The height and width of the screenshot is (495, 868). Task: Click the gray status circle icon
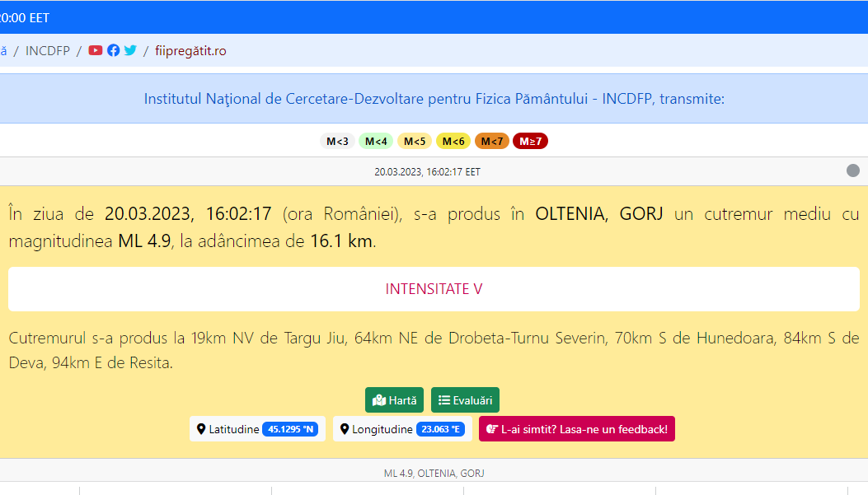pyautogui.click(x=853, y=170)
